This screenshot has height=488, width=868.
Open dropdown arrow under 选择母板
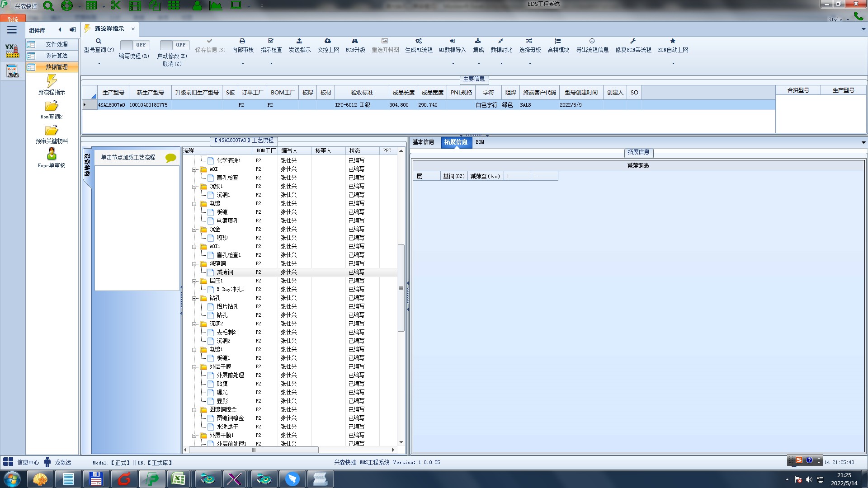530,63
